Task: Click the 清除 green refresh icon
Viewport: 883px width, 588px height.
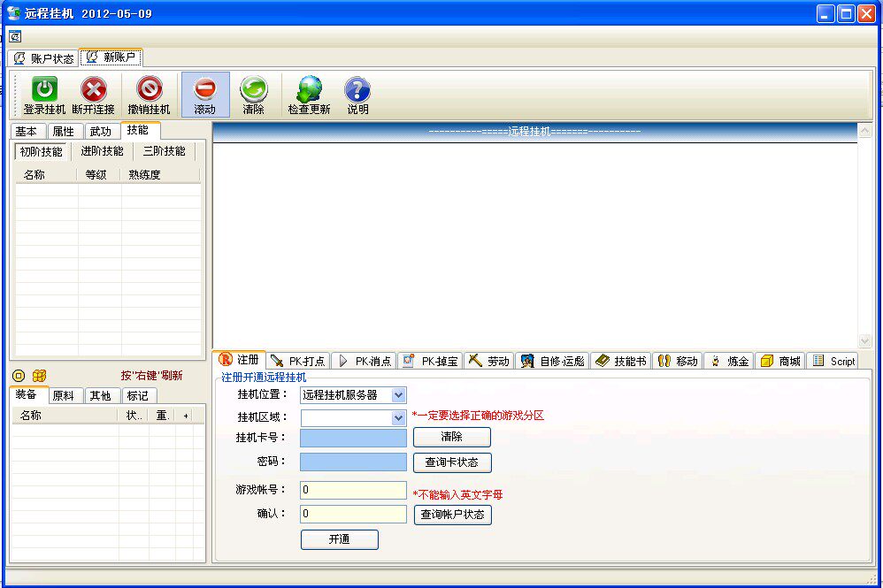Action: tap(253, 89)
